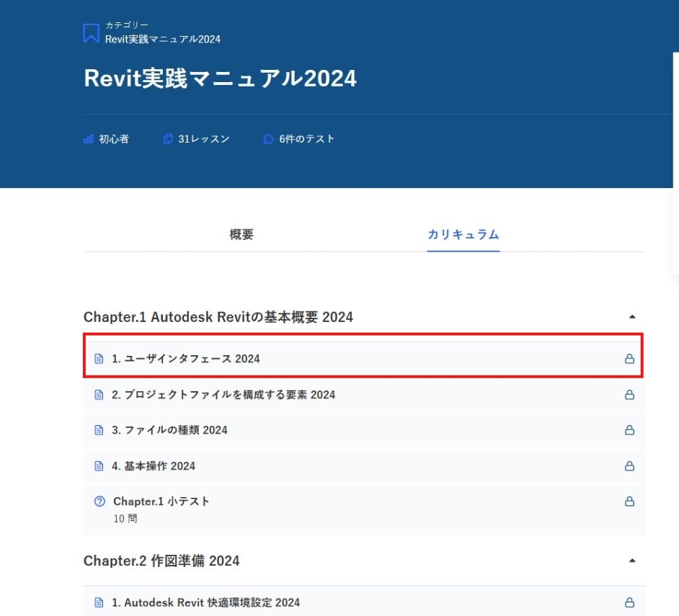Click the 初心者 level bar-chart icon
The image size is (679, 616).
(89, 139)
